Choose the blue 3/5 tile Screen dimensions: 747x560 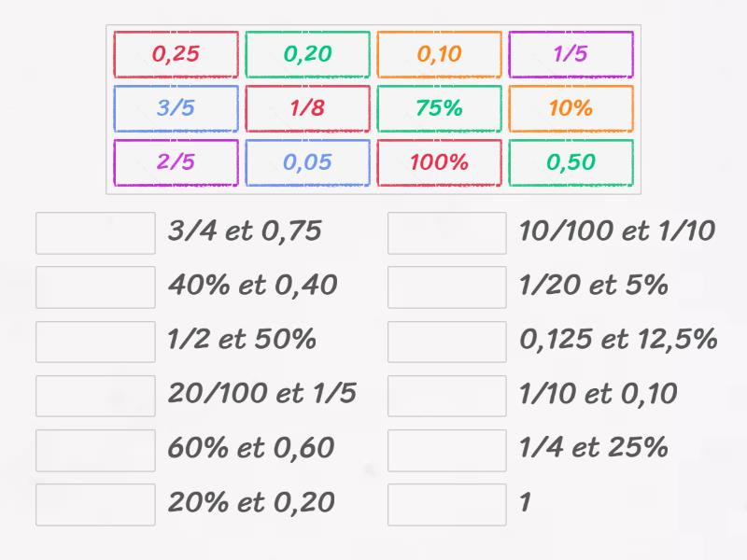coord(176,108)
